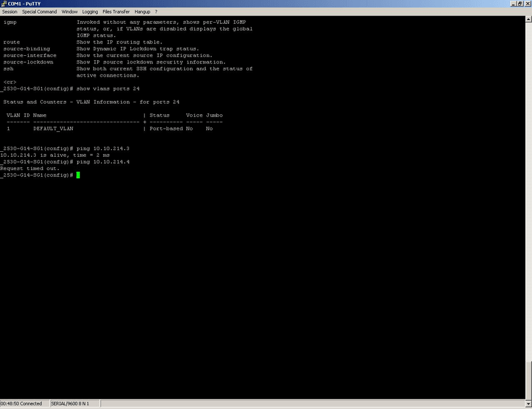Image resolution: width=532 pixels, height=409 pixels.
Task: Click the 'Jumbo' column header
Action: [215, 115]
